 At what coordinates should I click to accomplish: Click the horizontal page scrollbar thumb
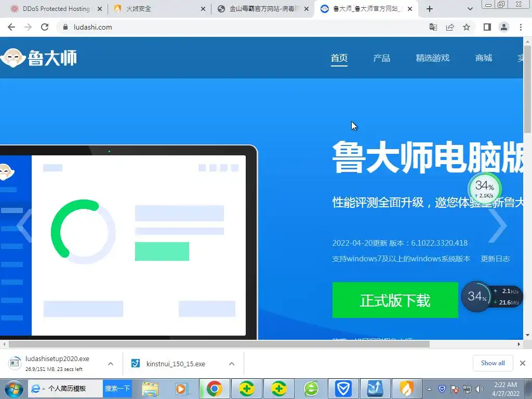219,344
